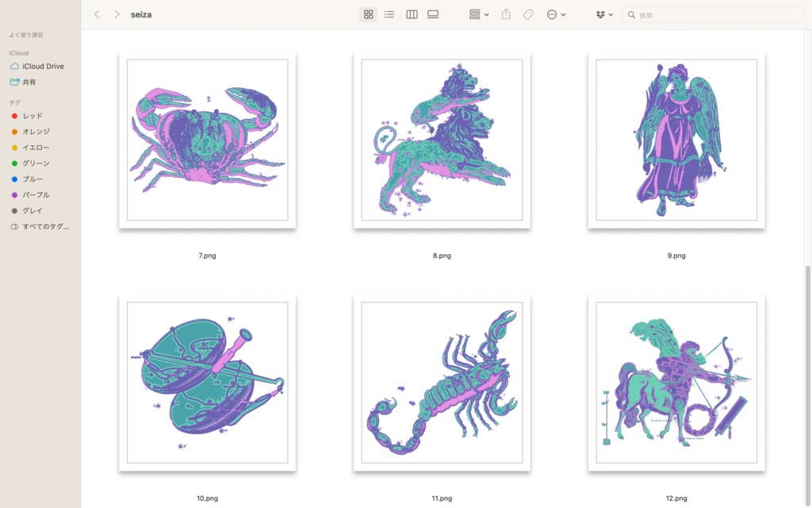Select the イエロー yellow tag
Screen dimensions: 812x508
pos(31,148)
